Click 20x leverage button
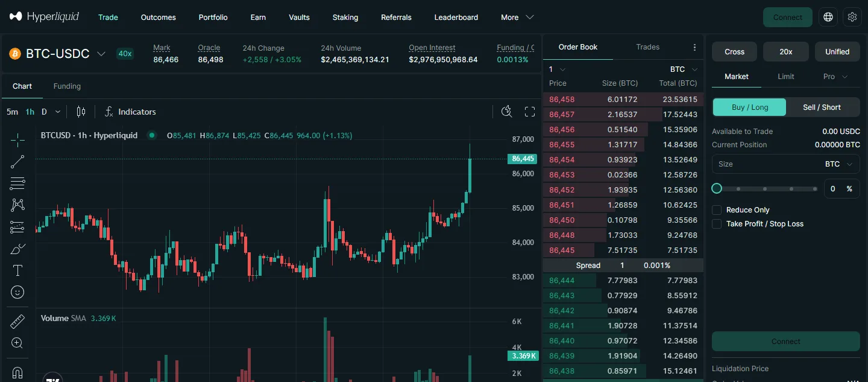The width and height of the screenshot is (868, 382). click(786, 52)
